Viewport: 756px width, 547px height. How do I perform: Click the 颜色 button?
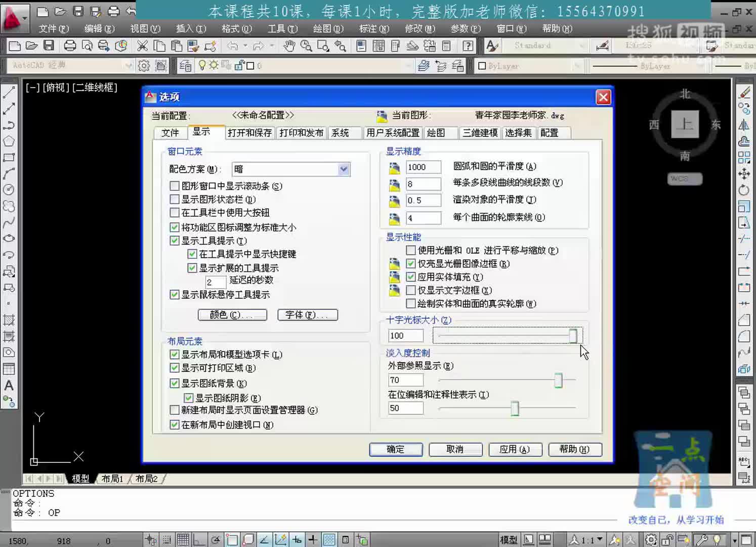pyautogui.click(x=232, y=315)
